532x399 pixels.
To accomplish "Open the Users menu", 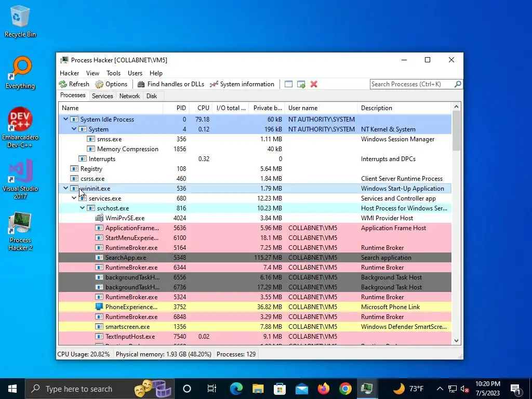I will pyautogui.click(x=135, y=73).
